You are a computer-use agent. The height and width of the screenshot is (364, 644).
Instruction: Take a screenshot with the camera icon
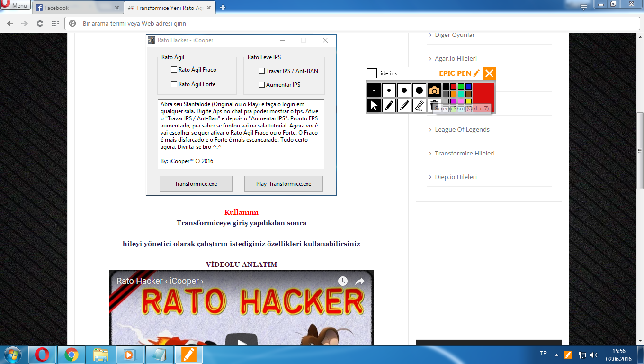coord(434,90)
